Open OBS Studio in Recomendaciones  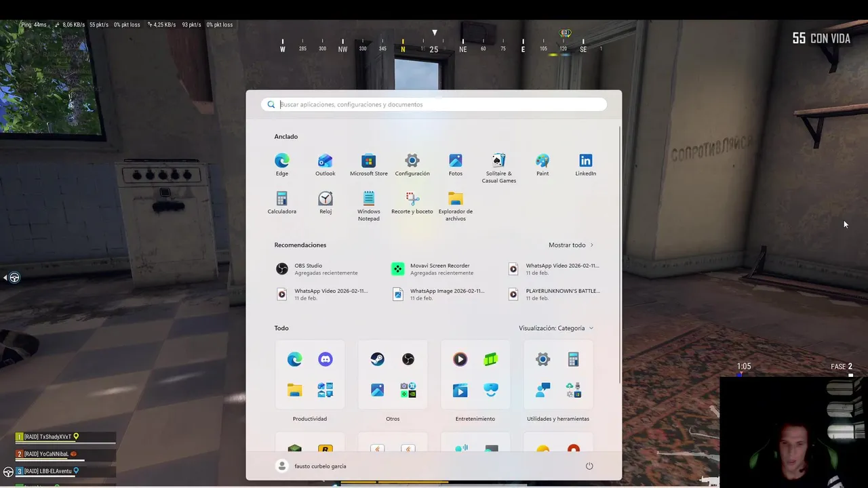[317, 269]
